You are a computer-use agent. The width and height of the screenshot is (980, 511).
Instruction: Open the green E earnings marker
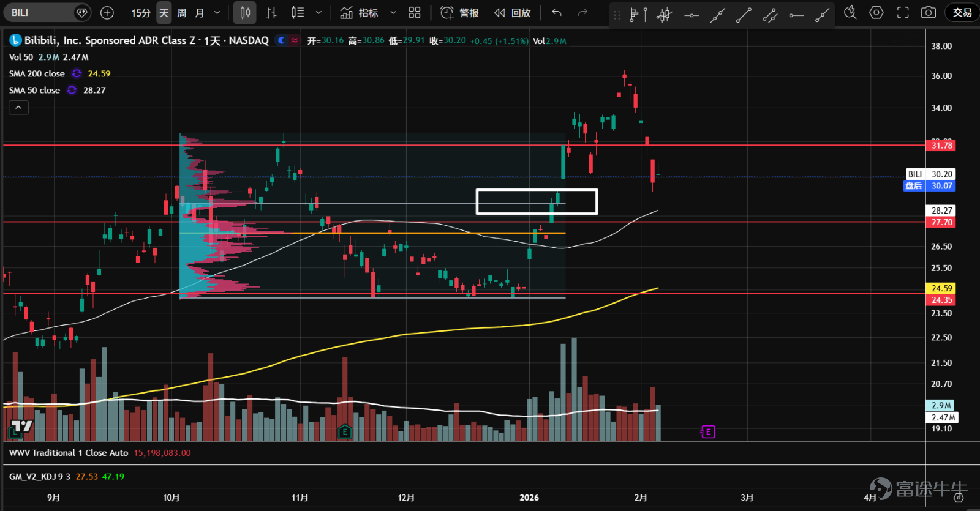tap(345, 432)
